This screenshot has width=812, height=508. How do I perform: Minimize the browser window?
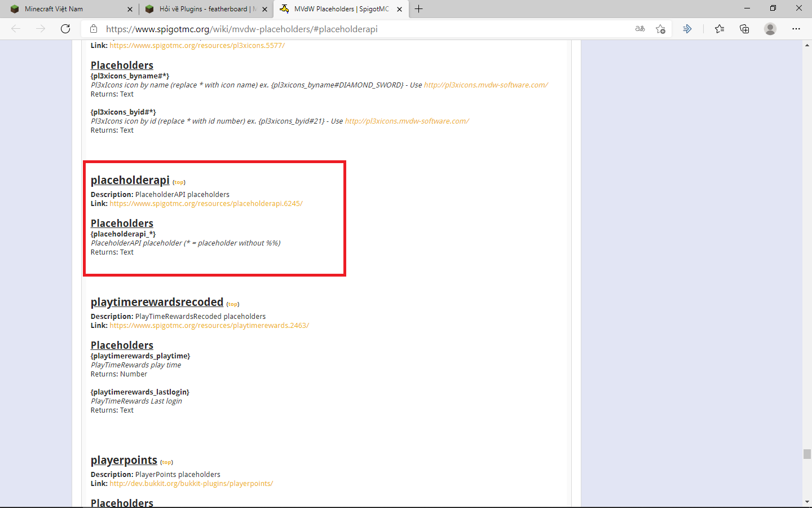coord(747,8)
